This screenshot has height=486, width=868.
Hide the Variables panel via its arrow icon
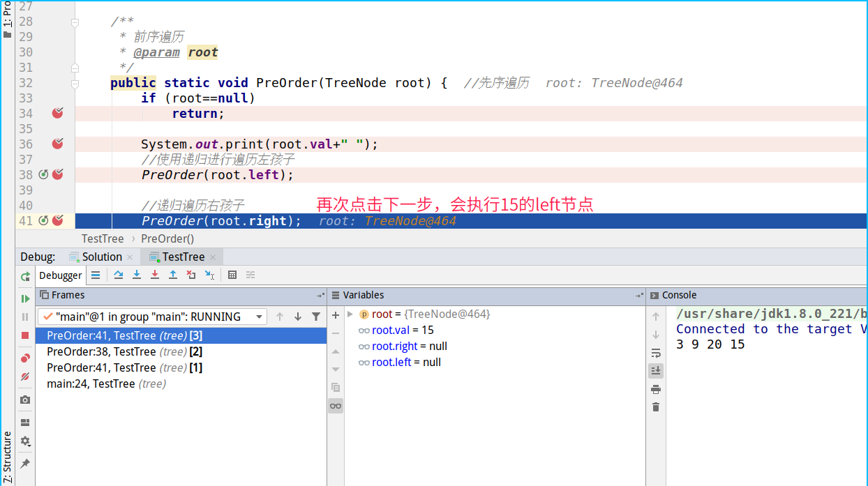639,296
